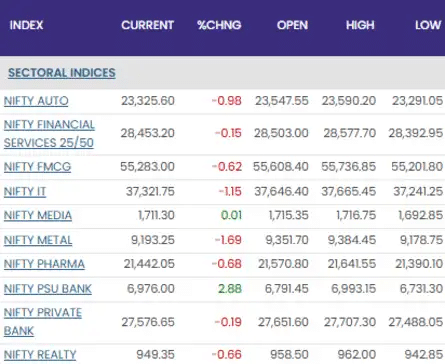
Task: Open the NIFTY IT index link
Action: pos(25,191)
